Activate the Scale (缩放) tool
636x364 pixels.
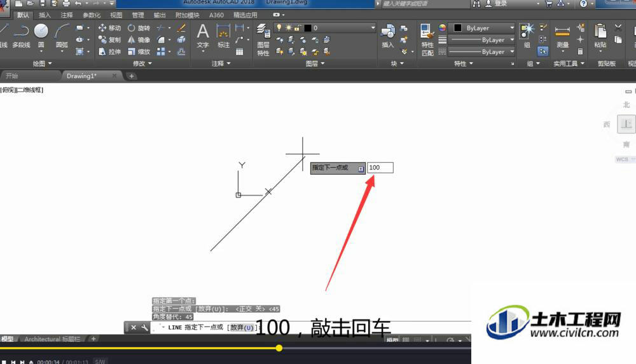coord(139,51)
